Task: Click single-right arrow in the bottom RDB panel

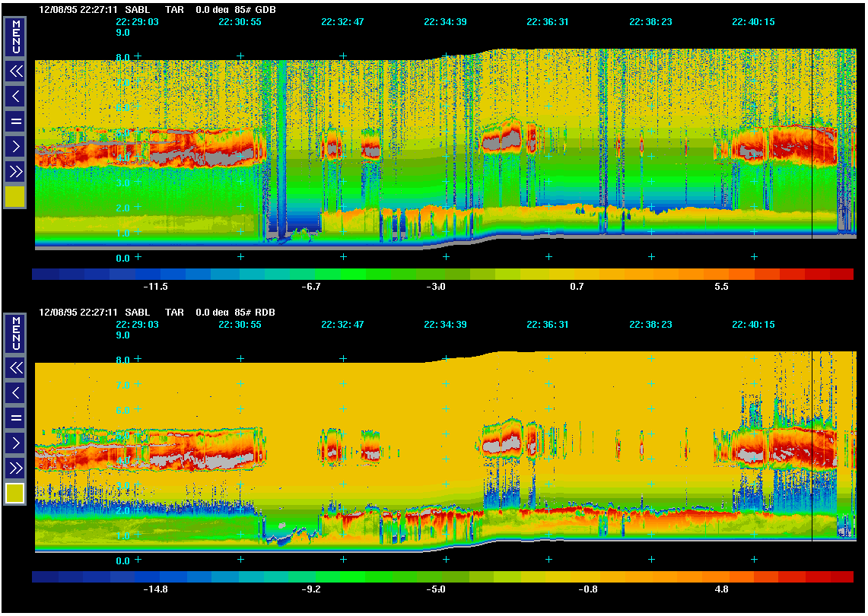Action: 15,443
